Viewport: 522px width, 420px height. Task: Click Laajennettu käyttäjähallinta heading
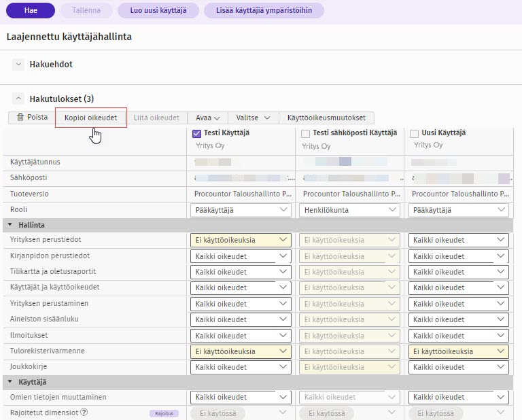point(69,37)
